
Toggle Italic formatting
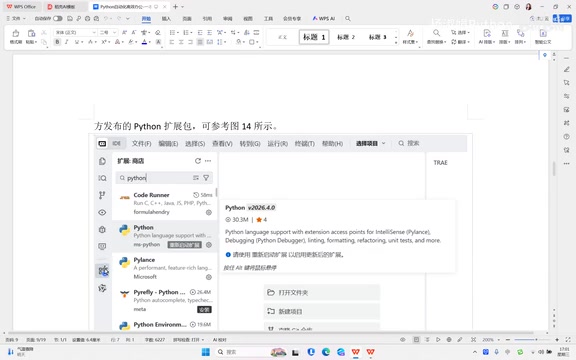click(x=66, y=42)
